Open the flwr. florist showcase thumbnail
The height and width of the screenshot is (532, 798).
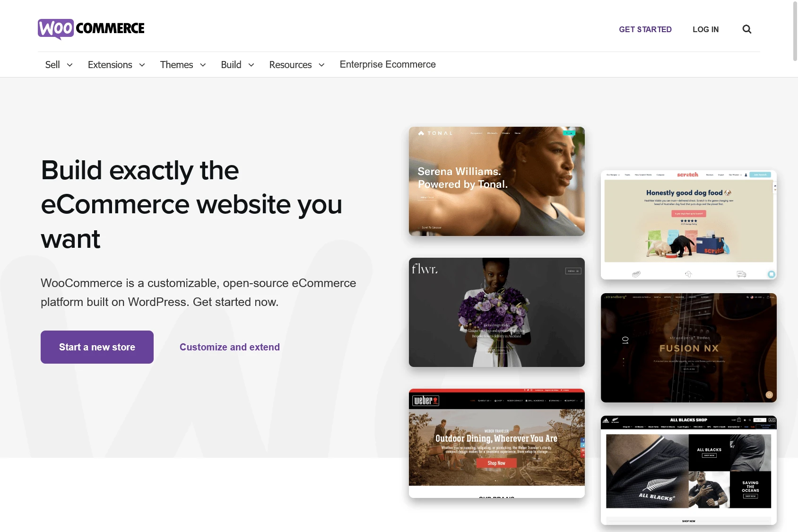pyautogui.click(x=497, y=312)
